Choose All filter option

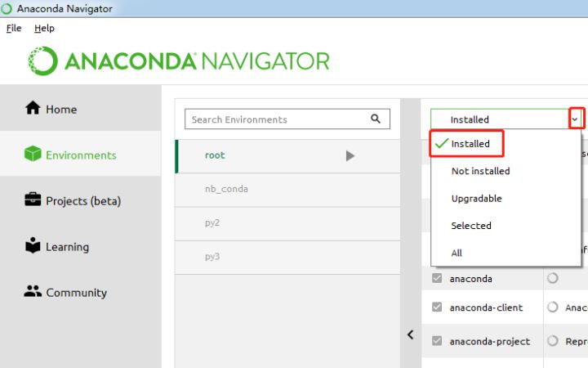tap(506, 253)
